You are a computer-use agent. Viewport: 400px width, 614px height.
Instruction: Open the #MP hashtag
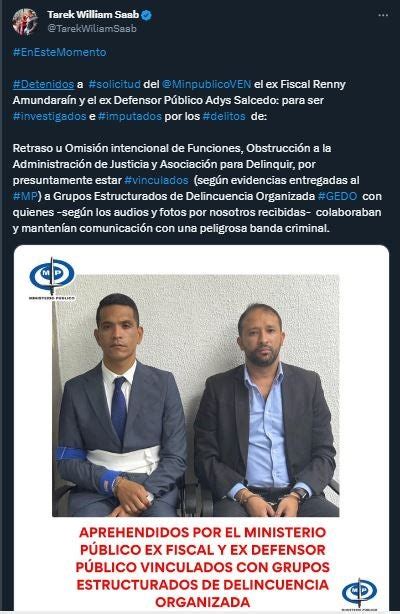(25, 196)
